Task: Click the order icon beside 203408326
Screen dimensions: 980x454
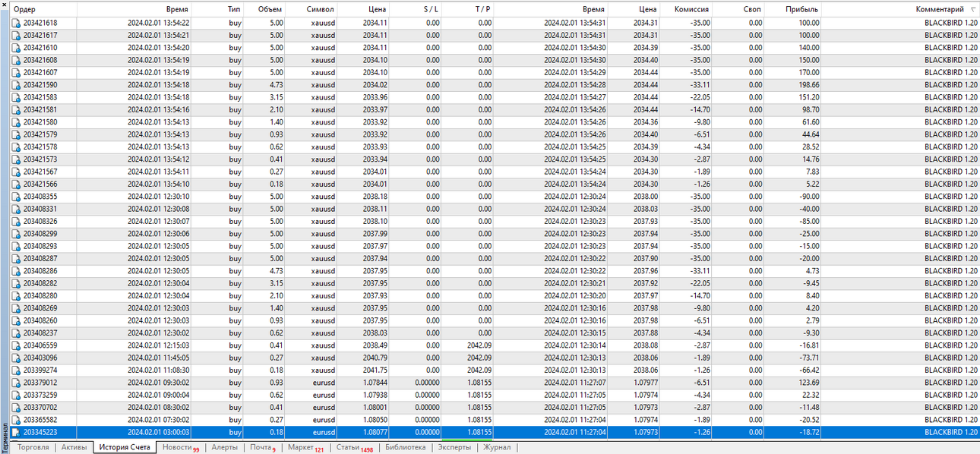Action: click(16, 221)
